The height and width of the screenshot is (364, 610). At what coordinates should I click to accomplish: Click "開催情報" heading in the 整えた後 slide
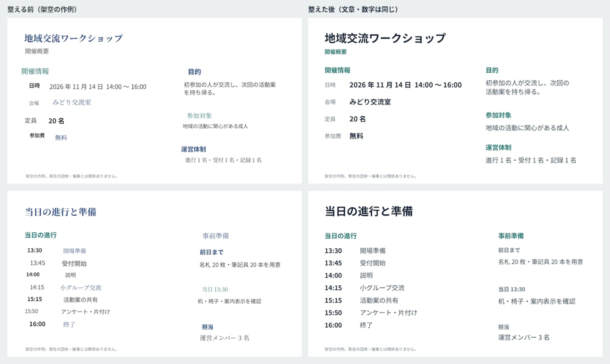pos(337,70)
